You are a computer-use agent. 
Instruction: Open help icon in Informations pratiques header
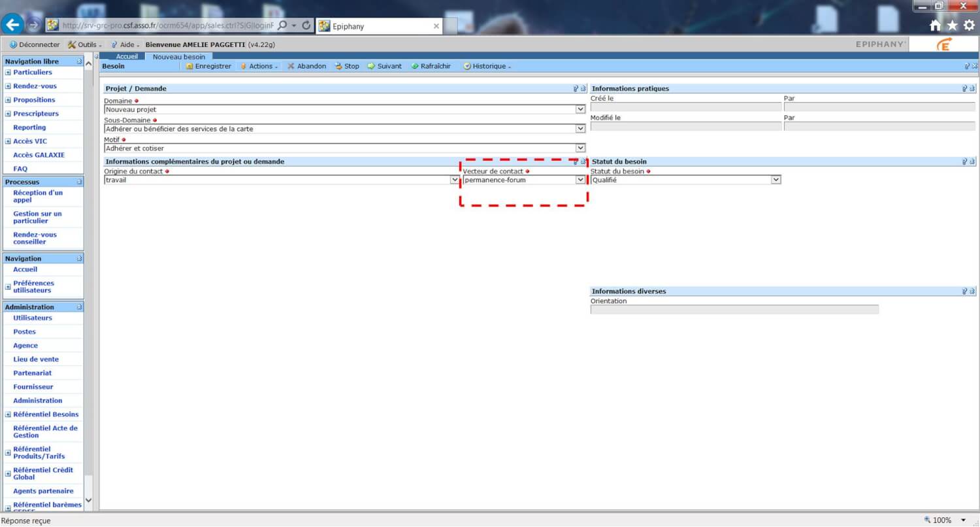click(x=964, y=88)
